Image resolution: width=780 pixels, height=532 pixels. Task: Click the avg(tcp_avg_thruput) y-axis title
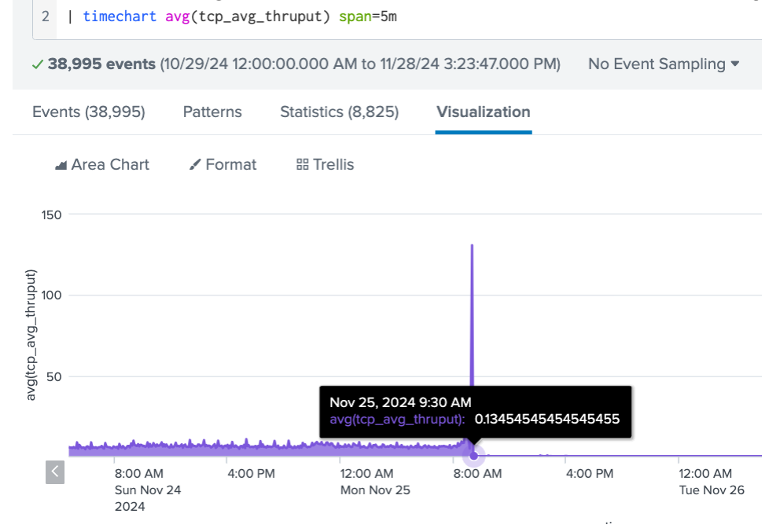31,335
